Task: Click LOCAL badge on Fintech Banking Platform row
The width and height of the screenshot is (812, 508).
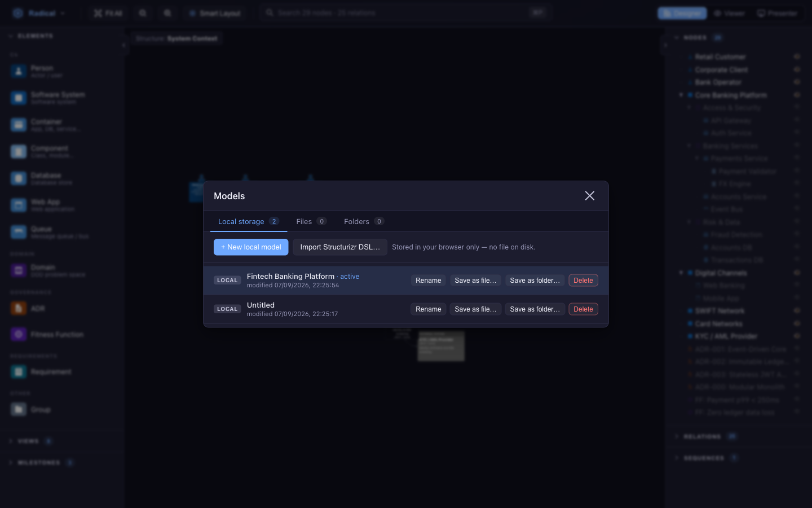Action: pyautogui.click(x=227, y=281)
